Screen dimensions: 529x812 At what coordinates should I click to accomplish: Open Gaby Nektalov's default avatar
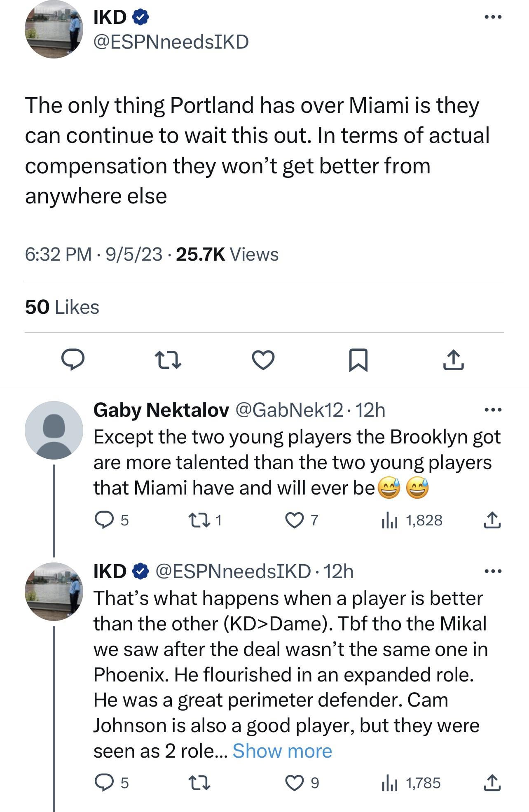[x=54, y=430]
